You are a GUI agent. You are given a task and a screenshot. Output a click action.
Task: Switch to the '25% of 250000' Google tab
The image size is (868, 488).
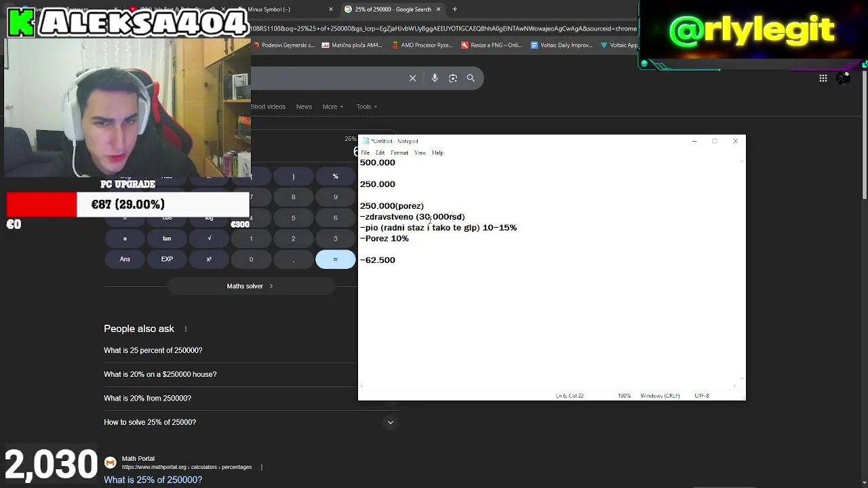(392, 9)
